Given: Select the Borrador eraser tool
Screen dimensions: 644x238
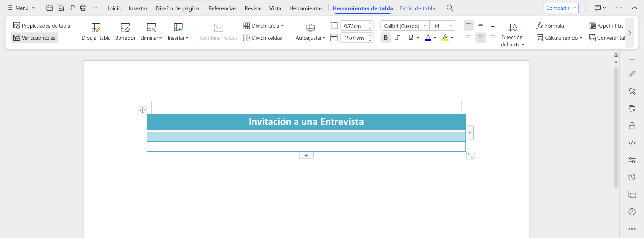Looking at the screenshot, I should (x=125, y=32).
